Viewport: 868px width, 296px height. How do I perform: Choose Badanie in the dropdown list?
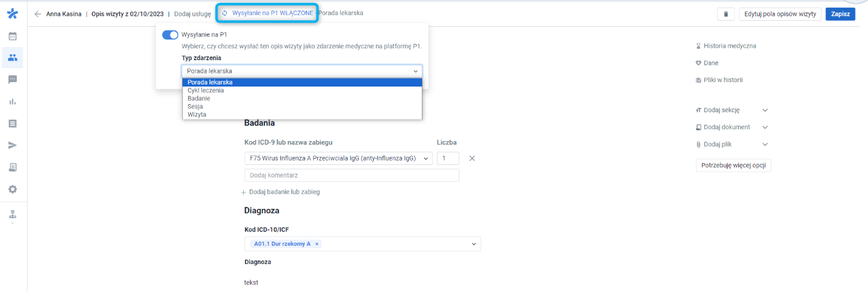click(302, 98)
